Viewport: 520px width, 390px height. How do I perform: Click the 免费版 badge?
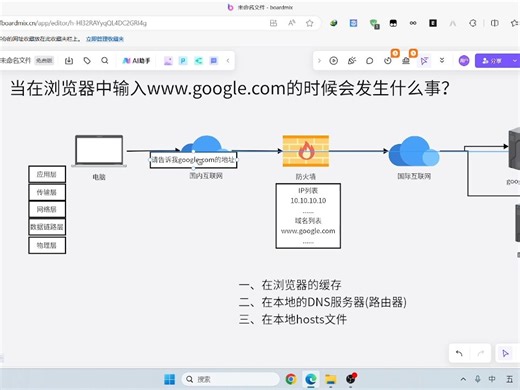pos(44,61)
